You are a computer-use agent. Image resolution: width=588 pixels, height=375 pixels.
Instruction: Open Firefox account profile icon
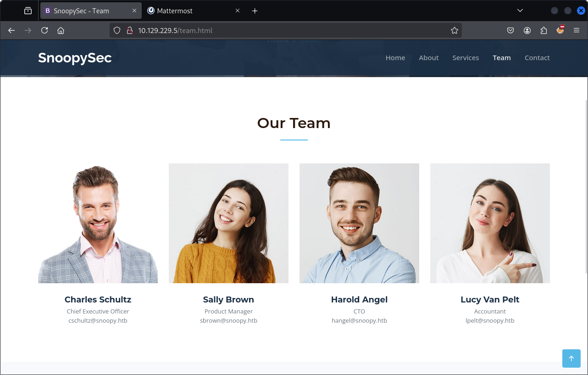[527, 30]
